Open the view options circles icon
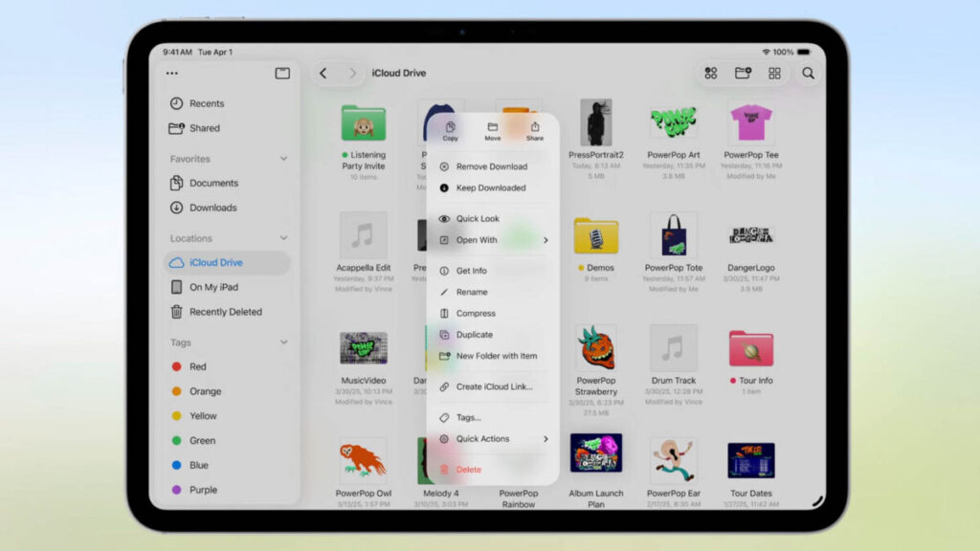Image resolution: width=980 pixels, height=551 pixels. click(x=711, y=73)
